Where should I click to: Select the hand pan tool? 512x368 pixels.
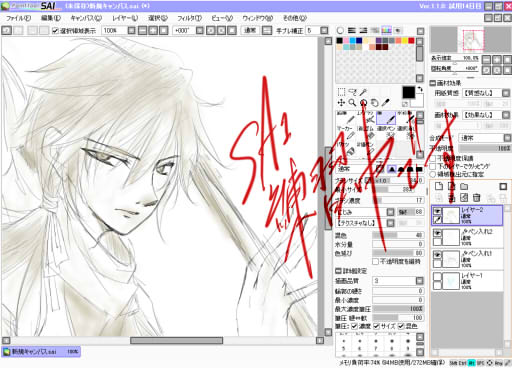375,103
